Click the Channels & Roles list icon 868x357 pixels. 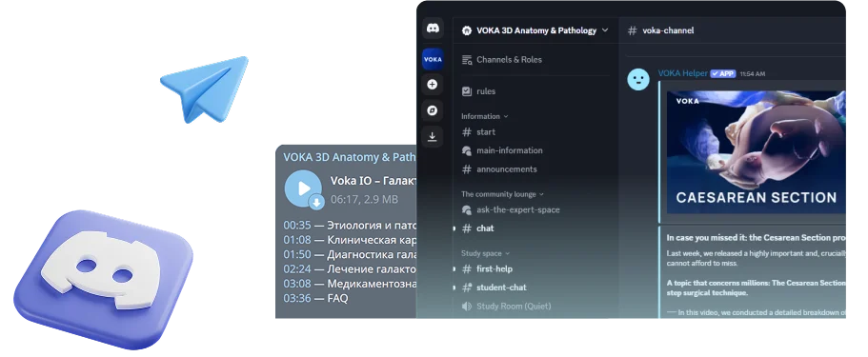point(467,60)
